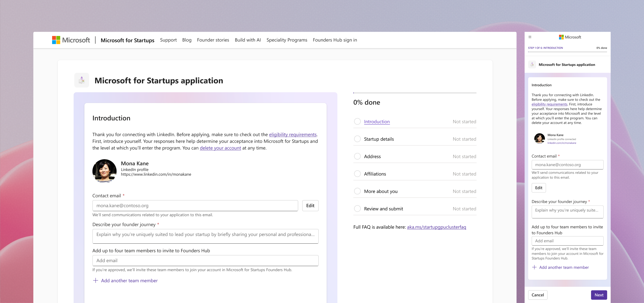The height and width of the screenshot is (303, 644).
Task: Click Not started status for Review and submit
Action: (x=464, y=209)
